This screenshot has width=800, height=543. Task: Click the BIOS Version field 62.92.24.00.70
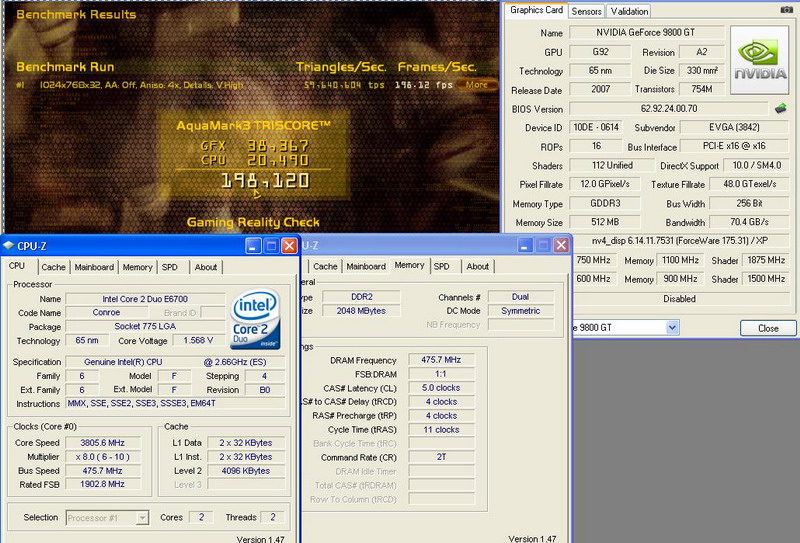(x=668, y=109)
